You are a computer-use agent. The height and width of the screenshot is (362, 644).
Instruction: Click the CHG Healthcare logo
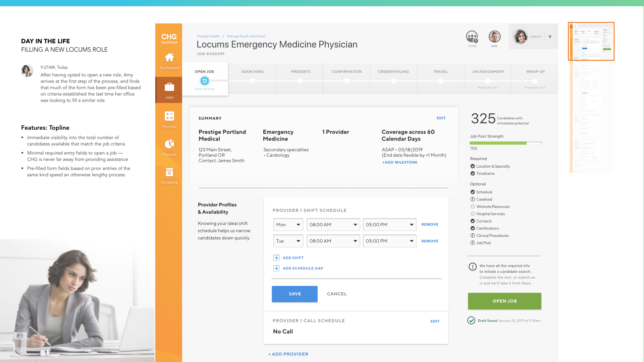[169, 39]
